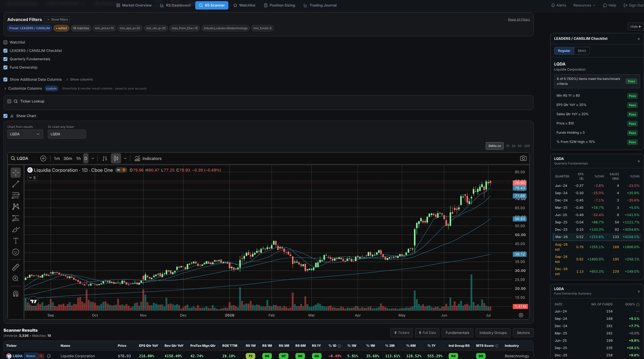Open the text annotation tool

[16, 241]
